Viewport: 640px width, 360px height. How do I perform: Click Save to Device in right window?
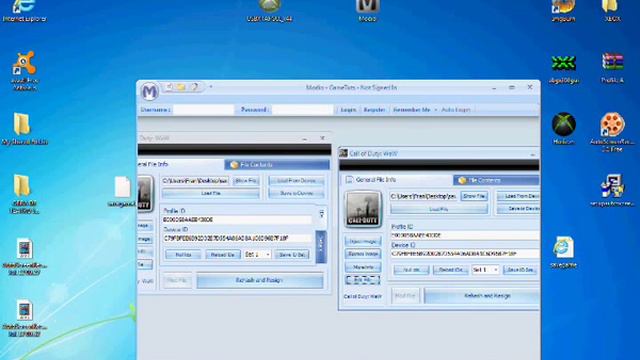(x=518, y=209)
